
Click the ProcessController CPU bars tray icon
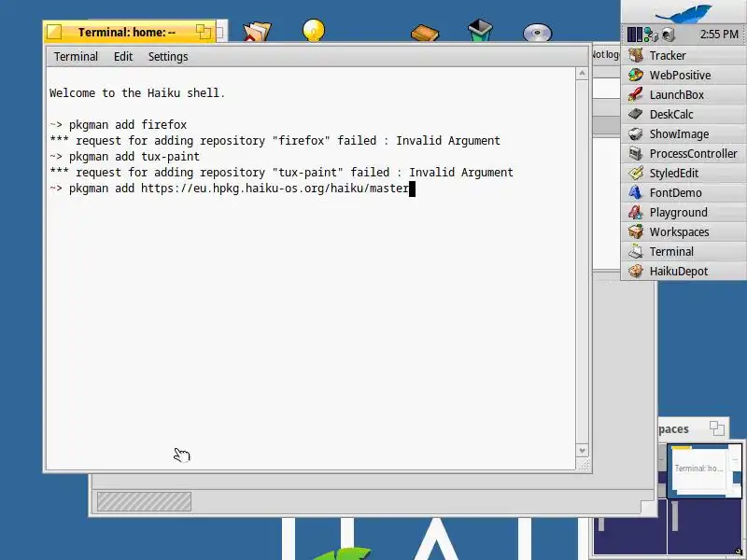pyautogui.click(x=635, y=35)
